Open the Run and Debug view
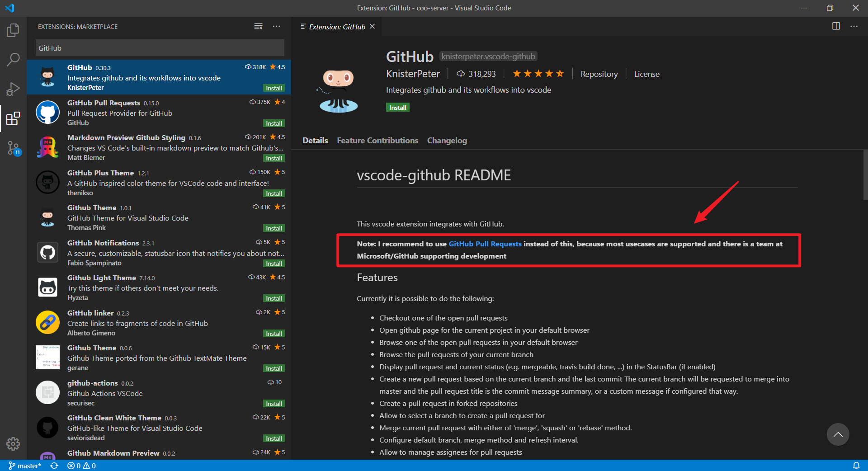Screen dimensions: 868x471 (13, 89)
